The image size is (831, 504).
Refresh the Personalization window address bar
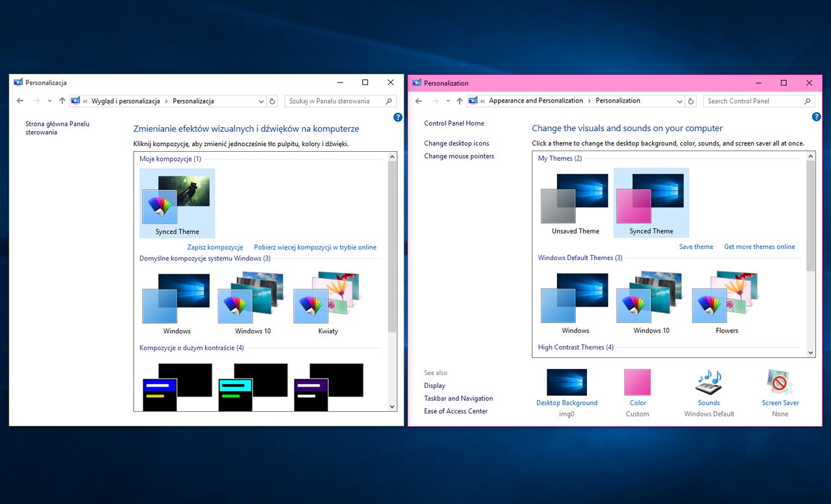(691, 101)
